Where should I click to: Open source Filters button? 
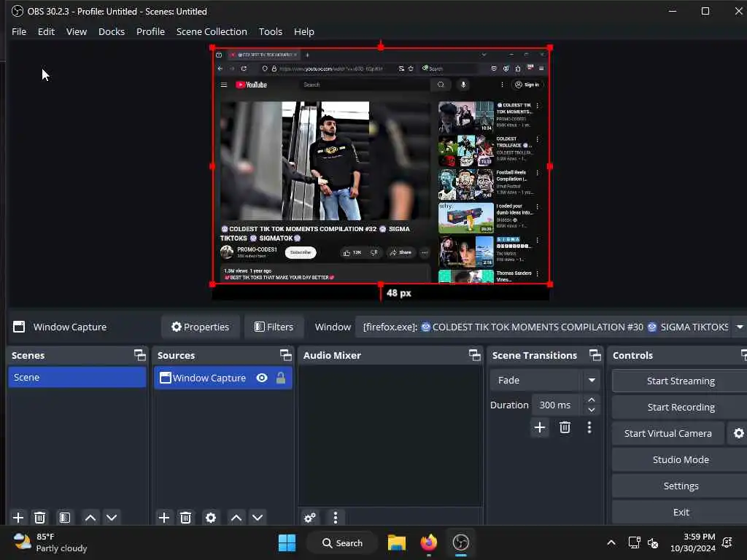pos(274,327)
